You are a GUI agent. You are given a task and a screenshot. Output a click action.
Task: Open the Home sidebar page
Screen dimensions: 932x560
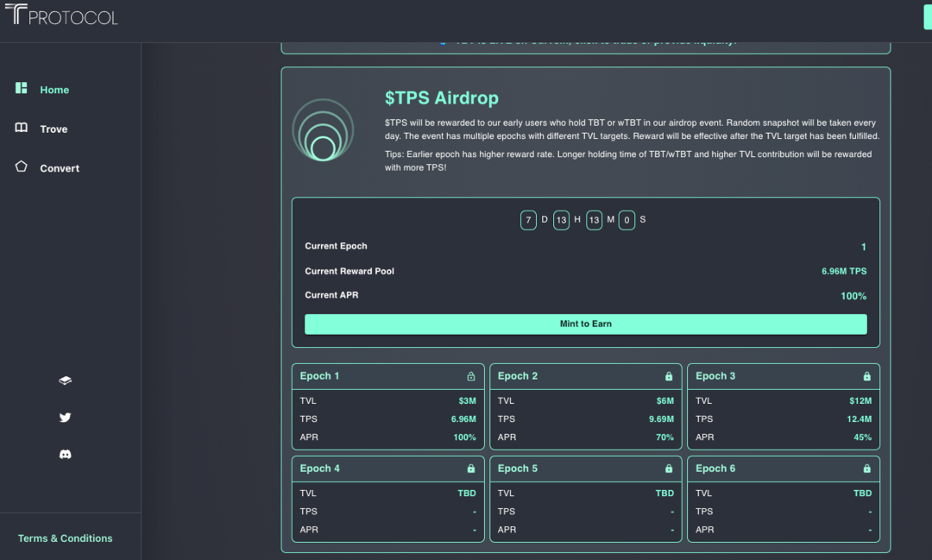[54, 90]
